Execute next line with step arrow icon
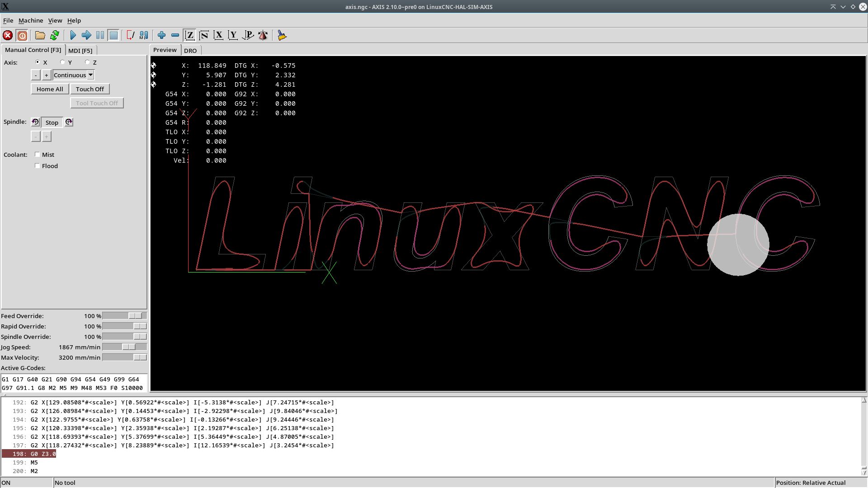Viewport: 868px width, 488px height. pos(86,35)
